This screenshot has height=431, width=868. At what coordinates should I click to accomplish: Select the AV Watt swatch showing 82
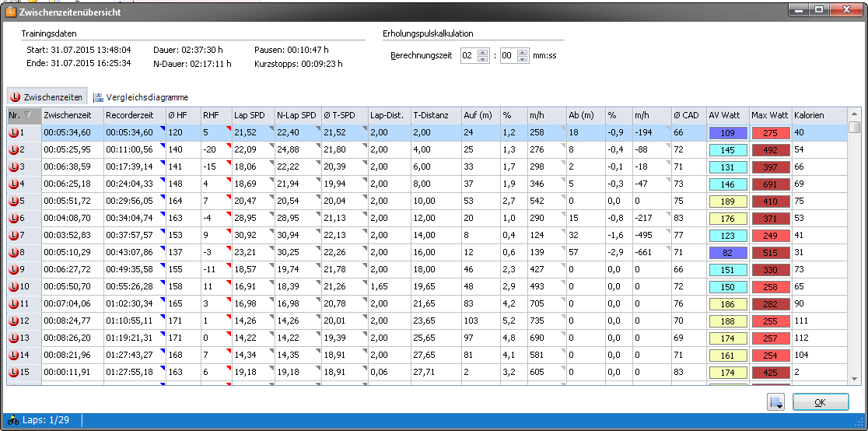click(x=728, y=253)
